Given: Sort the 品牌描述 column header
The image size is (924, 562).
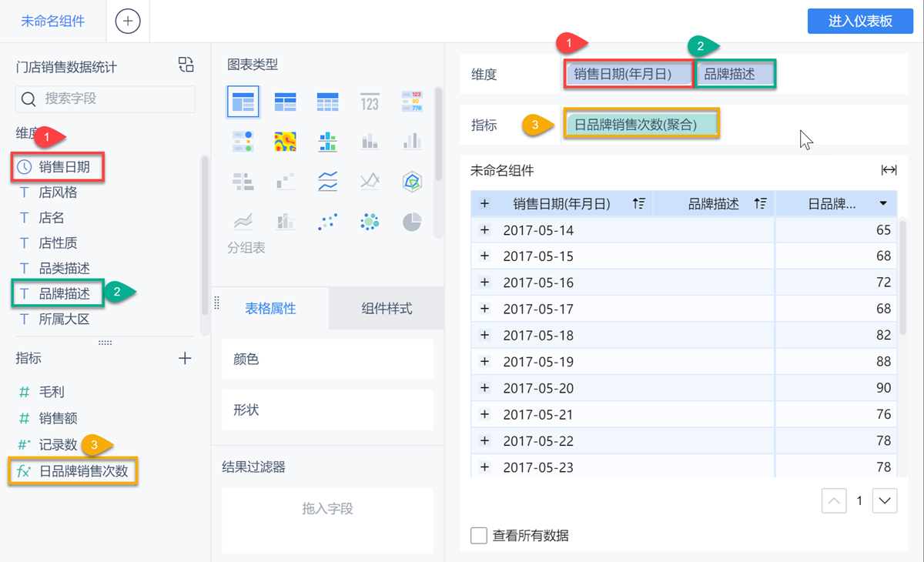Looking at the screenshot, I should (x=761, y=204).
